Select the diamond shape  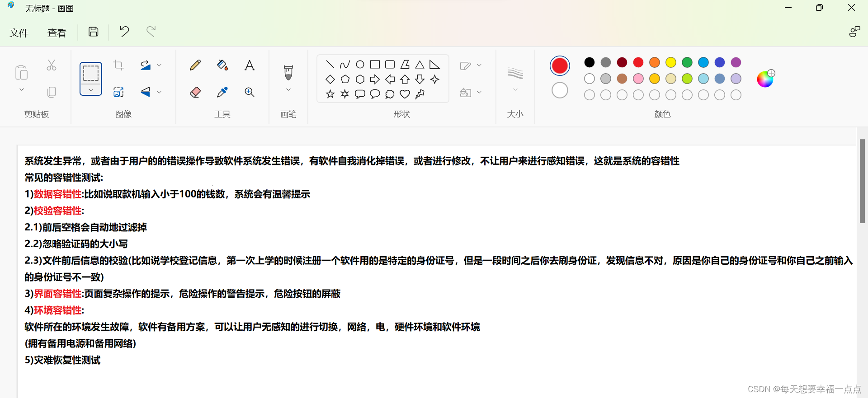point(330,80)
